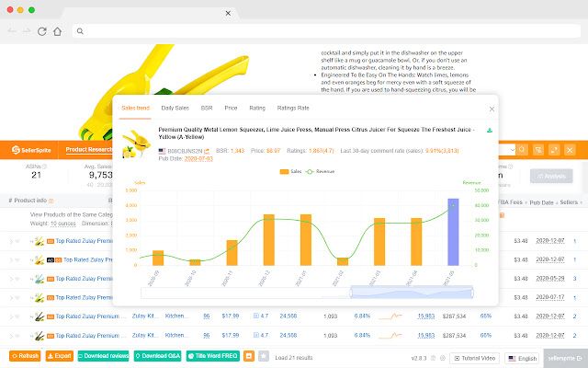Click the 2020-05-29 pub date cell
This screenshot has width=588, height=368.
pyautogui.click(x=550, y=279)
